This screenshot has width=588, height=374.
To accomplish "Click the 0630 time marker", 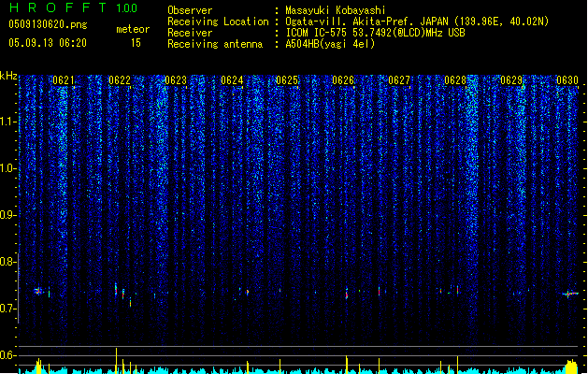I will [567, 80].
